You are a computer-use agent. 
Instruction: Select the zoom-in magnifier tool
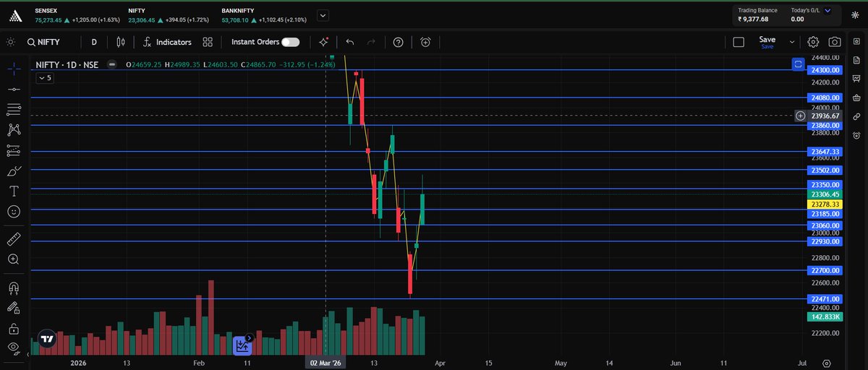(13, 259)
